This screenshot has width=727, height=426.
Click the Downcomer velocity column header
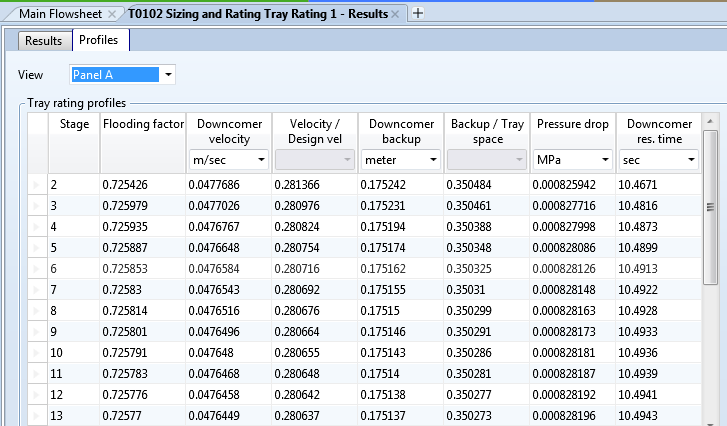click(229, 131)
